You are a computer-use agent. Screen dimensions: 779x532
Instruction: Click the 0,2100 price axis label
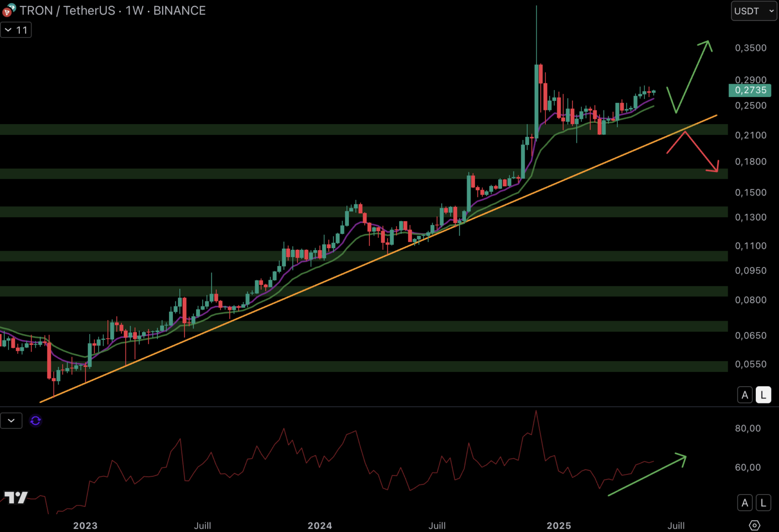pyautogui.click(x=750, y=135)
